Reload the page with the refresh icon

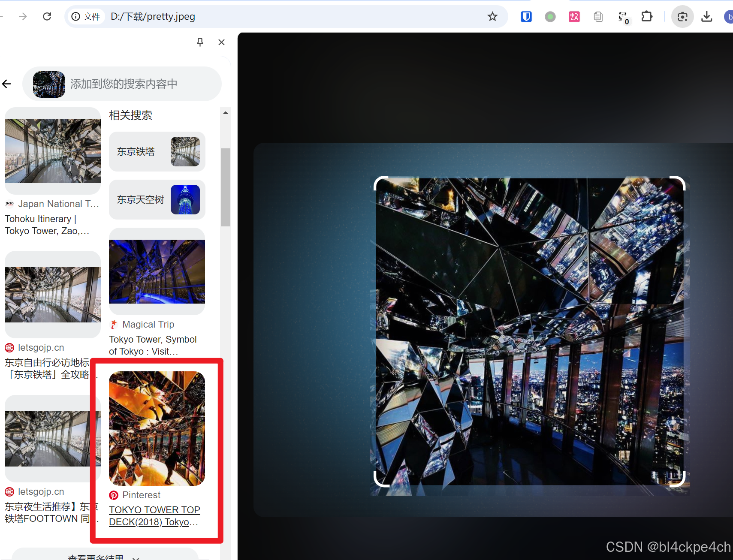click(x=47, y=16)
